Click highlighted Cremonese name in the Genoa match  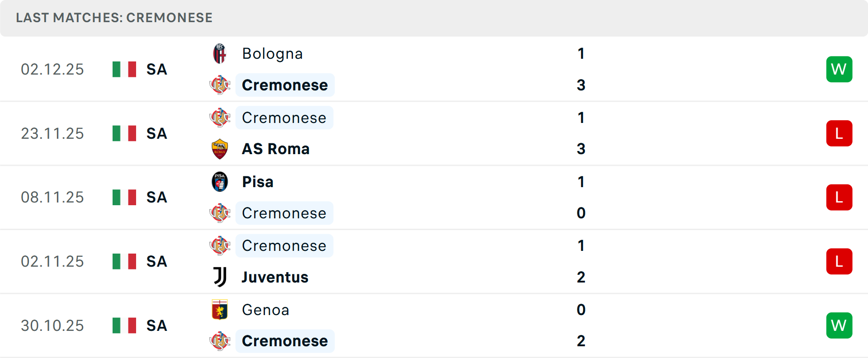[x=285, y=341]
